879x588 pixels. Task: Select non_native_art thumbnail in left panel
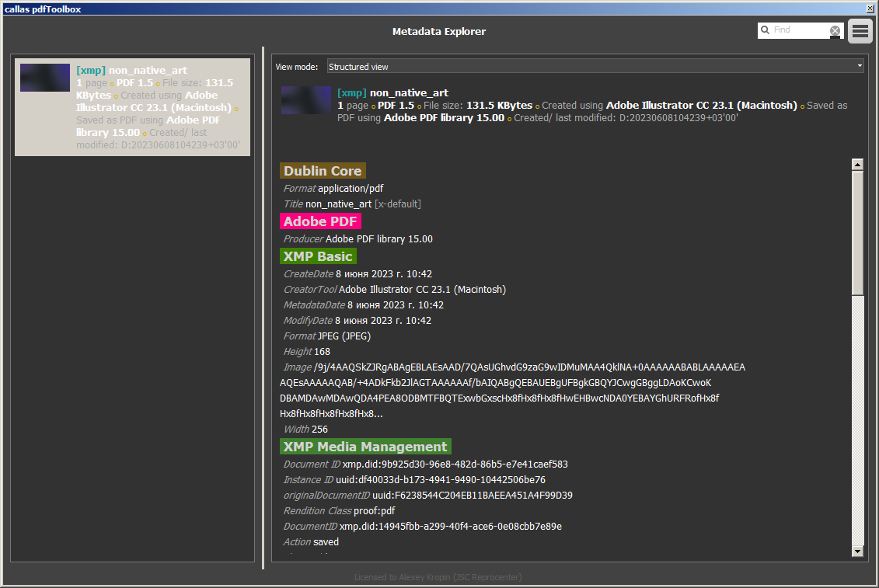click(x=45, y=78)
